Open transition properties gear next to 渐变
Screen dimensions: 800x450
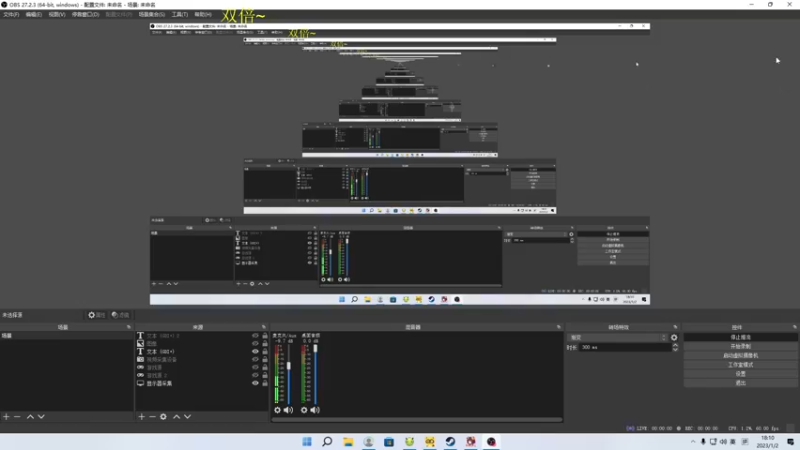pyautogui.click(x=674, y=337)
